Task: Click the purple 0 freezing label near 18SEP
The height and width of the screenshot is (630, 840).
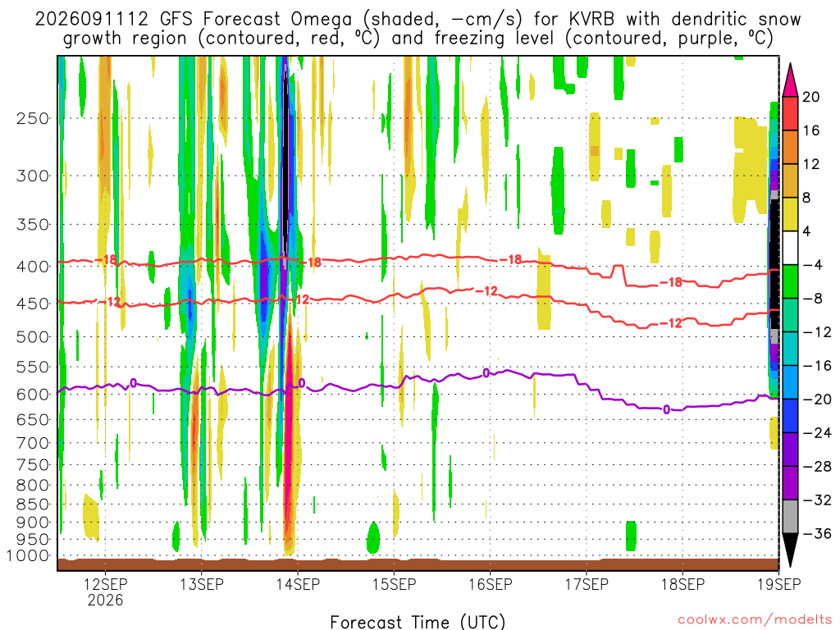Action: click(x=666, y=410)
